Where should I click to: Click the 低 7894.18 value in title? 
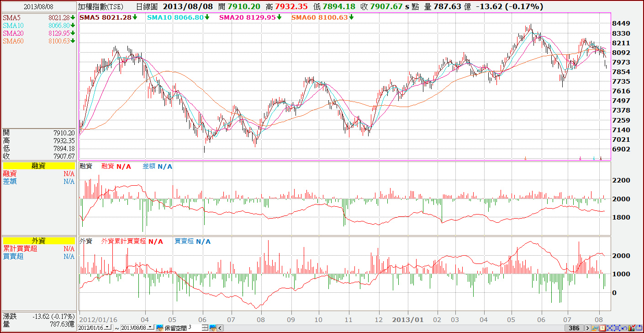pos(335,6)
